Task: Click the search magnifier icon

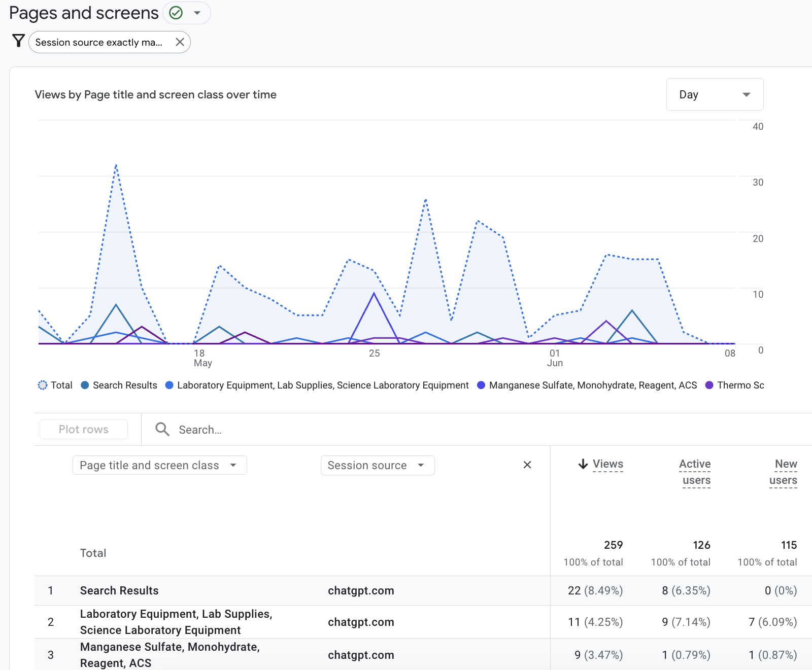Action: pyautogui.click(x=162, y=430)
